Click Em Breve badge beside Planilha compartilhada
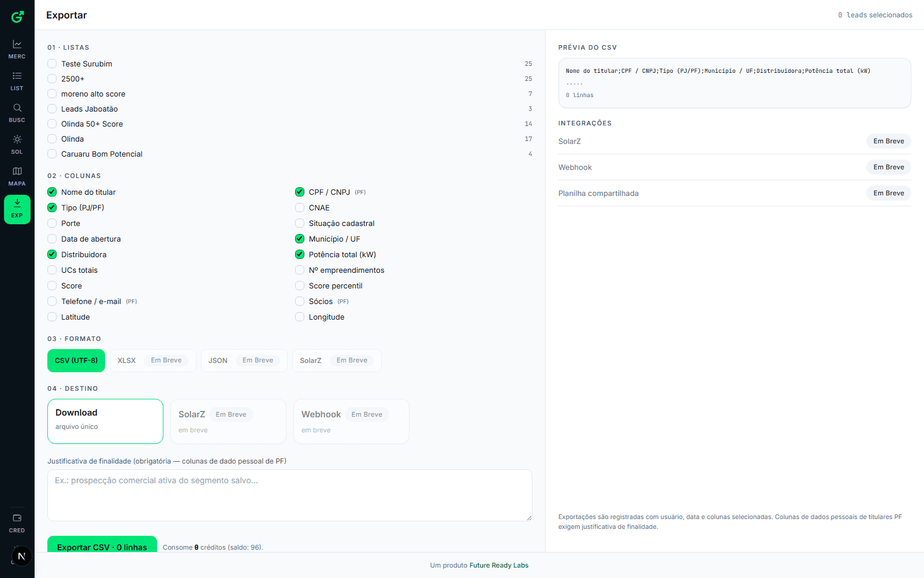 (x=889, y=193)
